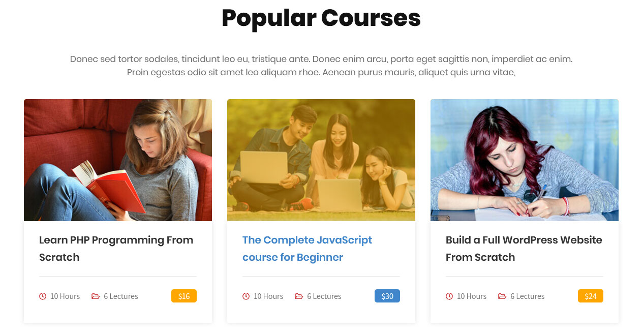Click the clock icon in JavaScript course card
The image size is (644, 334).
coord(246,296)
